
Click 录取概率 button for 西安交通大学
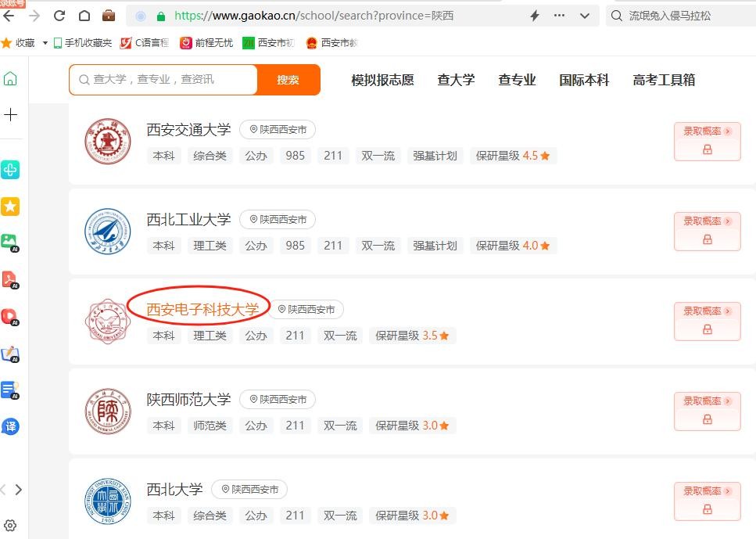click(708, 142)
